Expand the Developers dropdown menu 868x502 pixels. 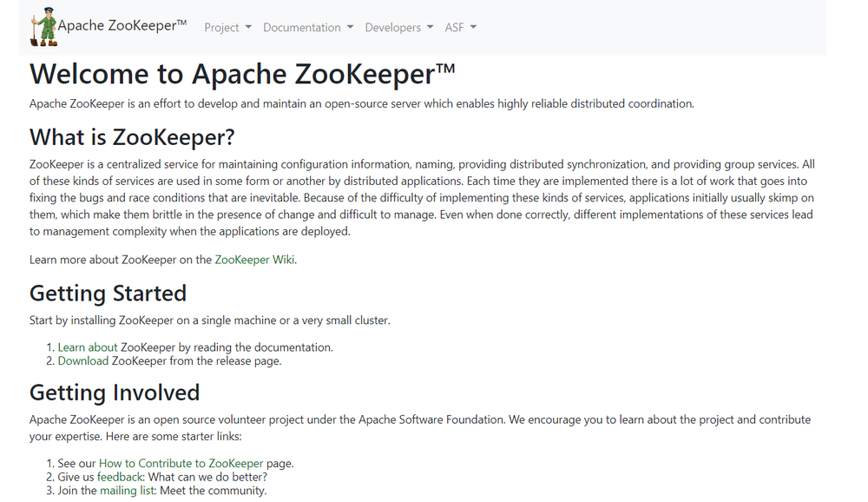[x=398, y=27]
